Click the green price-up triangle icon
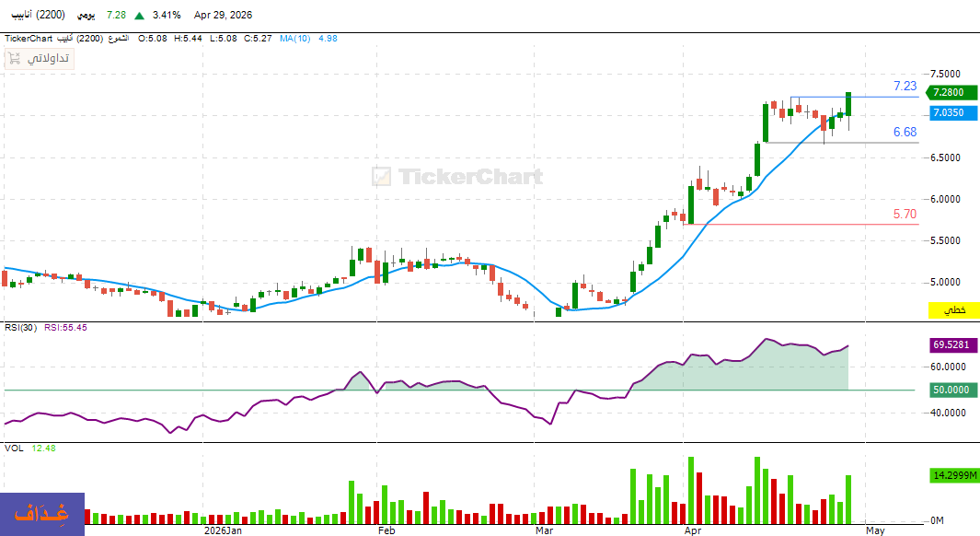This screenshot has width=980, height=536. (139, 16)
